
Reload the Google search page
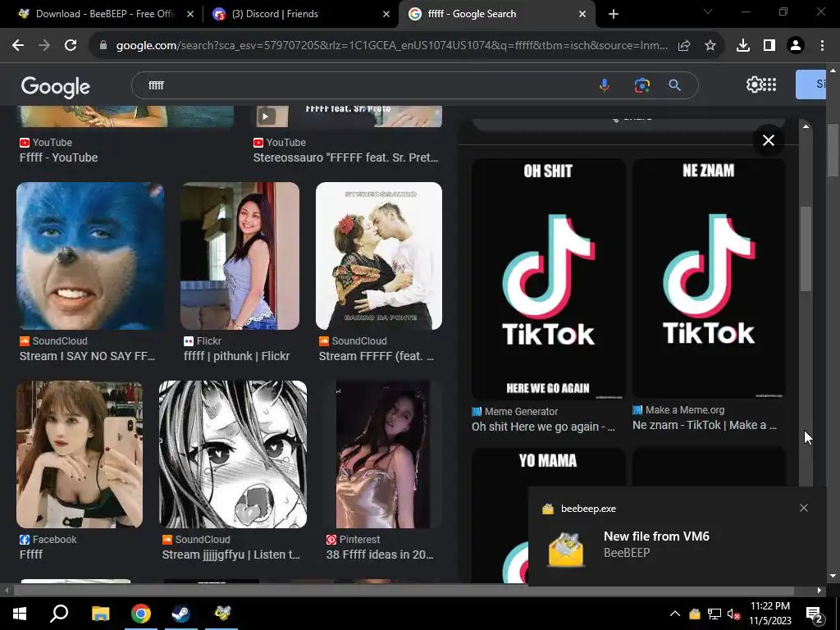click(71, 46)
